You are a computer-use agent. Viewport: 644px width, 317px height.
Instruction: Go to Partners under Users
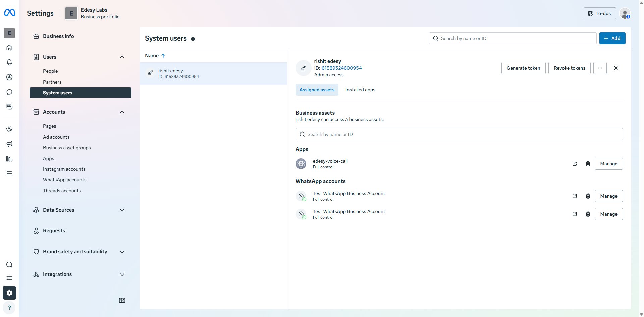coord(52,82)
